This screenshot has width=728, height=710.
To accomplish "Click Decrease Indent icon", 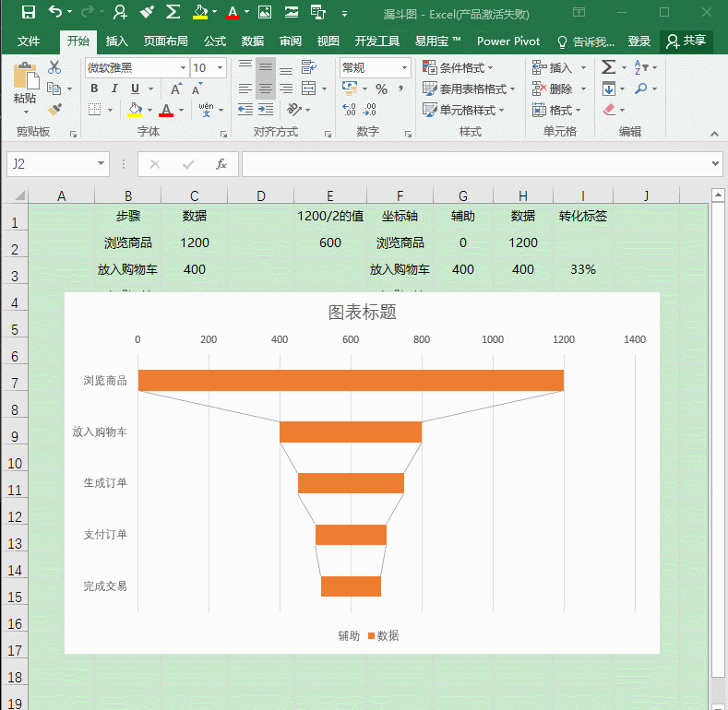I will [245, 110].
